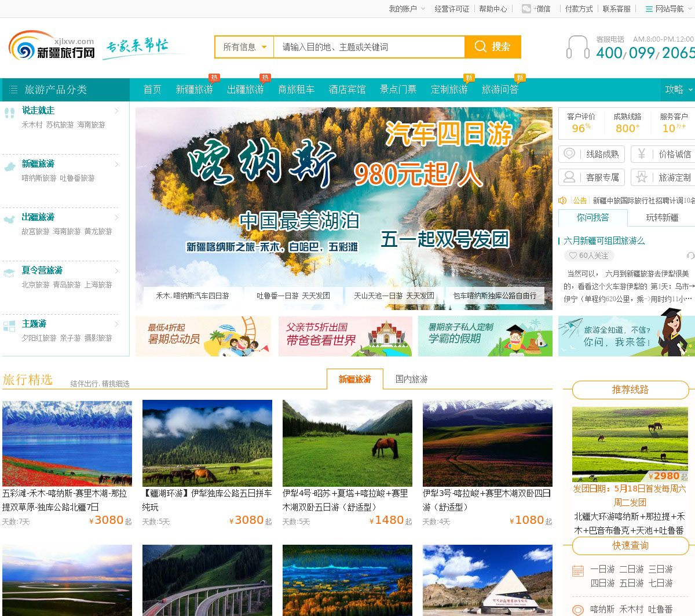Open the 商旅租车 nav item
The image size is (695, 616).
click(x=296, y=90)
